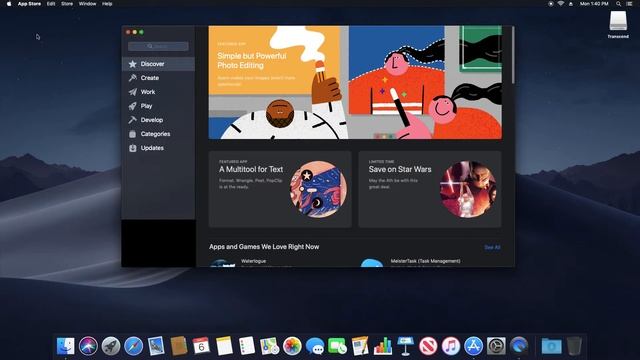Open Pages document icon in dock

pyautogui.click(x=360, y=346)
